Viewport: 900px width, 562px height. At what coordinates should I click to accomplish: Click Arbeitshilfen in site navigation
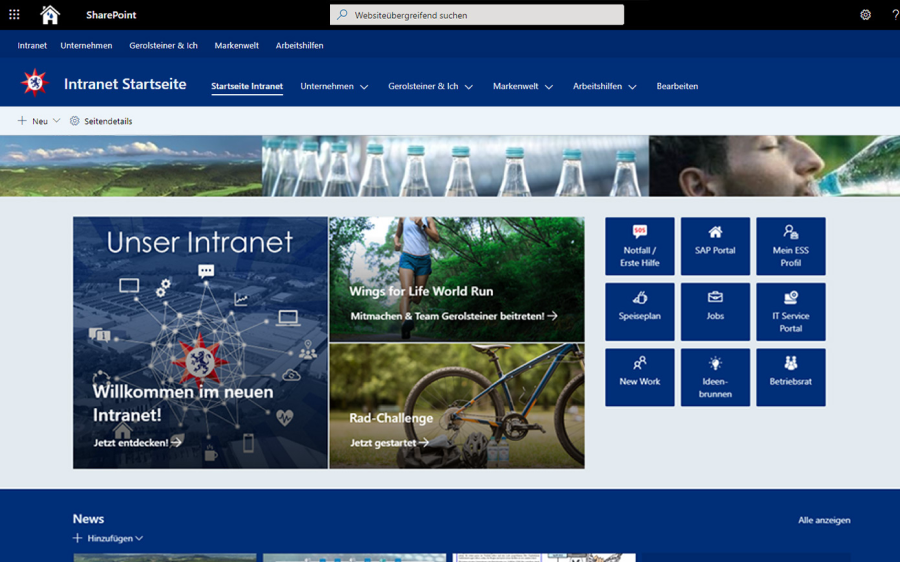point(597,86)
